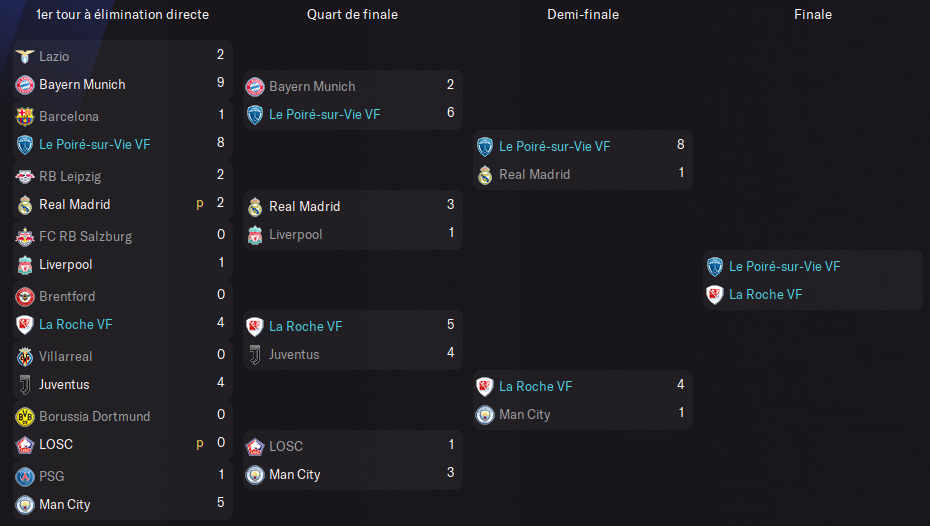Click the Demi-finale column header
The height and width of the screenshot is (526, 930).
pos(583,15)
